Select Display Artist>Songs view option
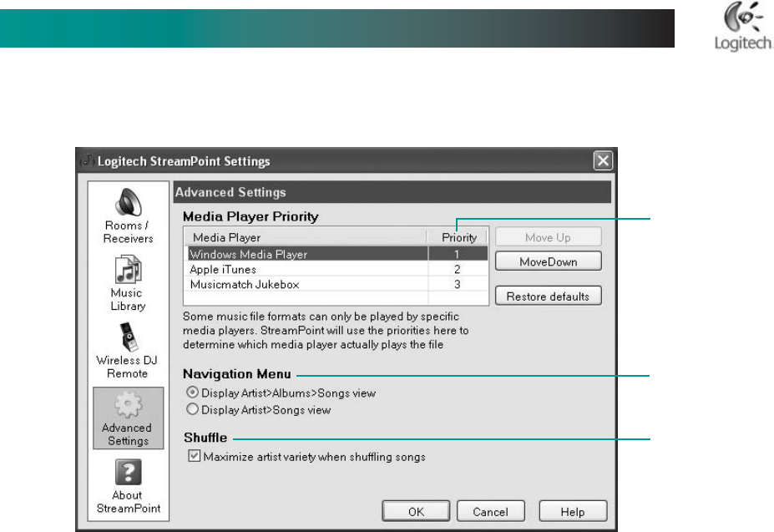This screenshot has height=532, width=774. 193,409
